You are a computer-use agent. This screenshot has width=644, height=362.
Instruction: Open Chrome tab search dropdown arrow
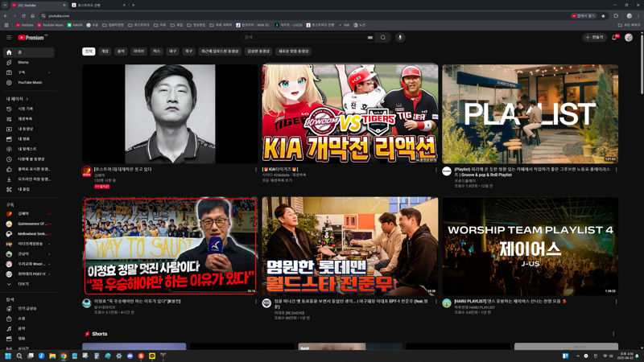click(x=5, y=5)
